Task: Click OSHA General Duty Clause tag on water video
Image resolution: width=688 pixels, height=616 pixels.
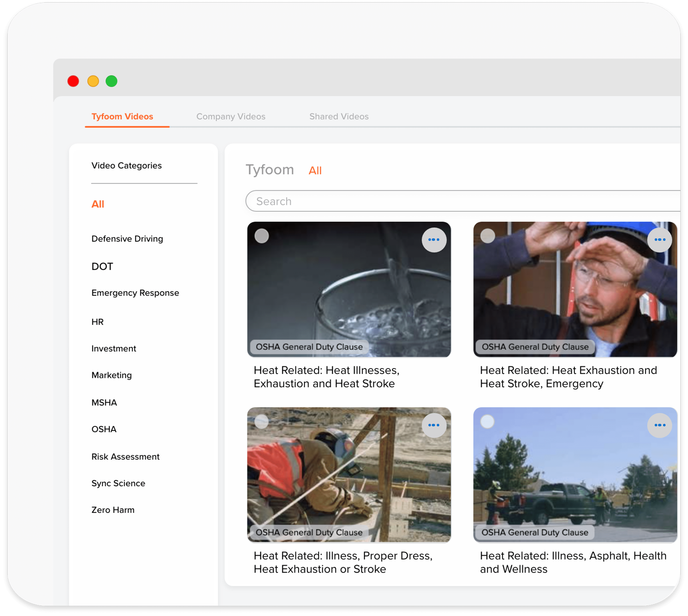Action: (309, 347)
